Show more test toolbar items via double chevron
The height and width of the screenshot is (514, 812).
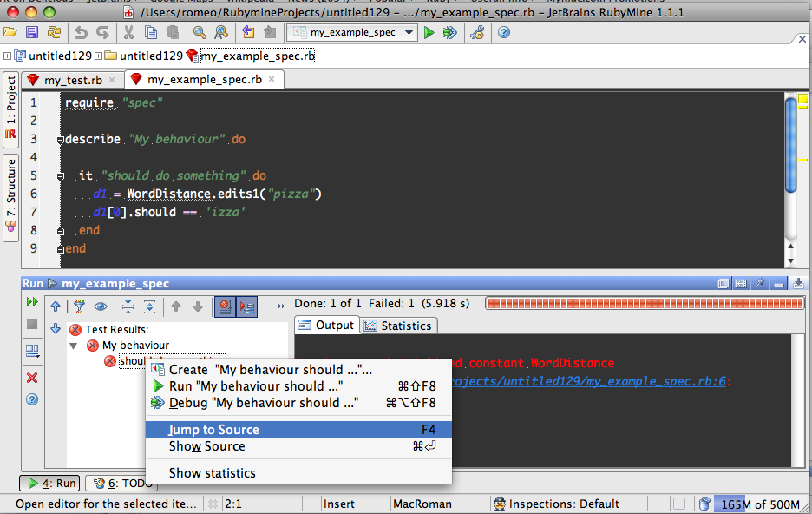[x=281, y=306]
